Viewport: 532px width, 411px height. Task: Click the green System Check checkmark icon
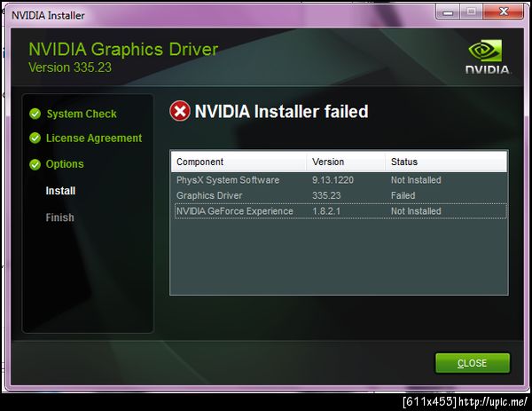click(x=35, y=114)
